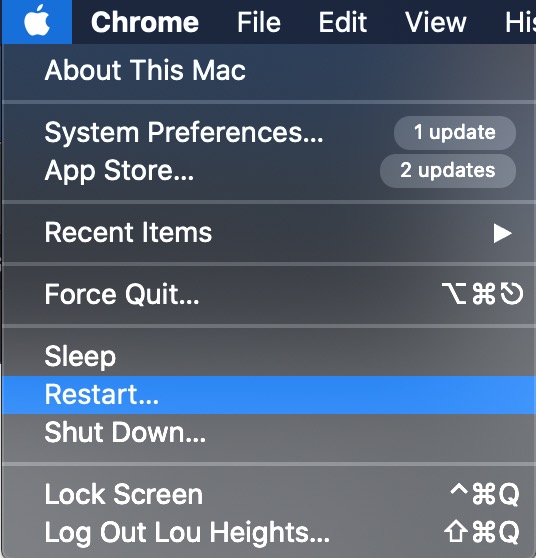This screenshot has width=536, height=558.
Task: Open the View menu
Action: [x=436, y=22]
